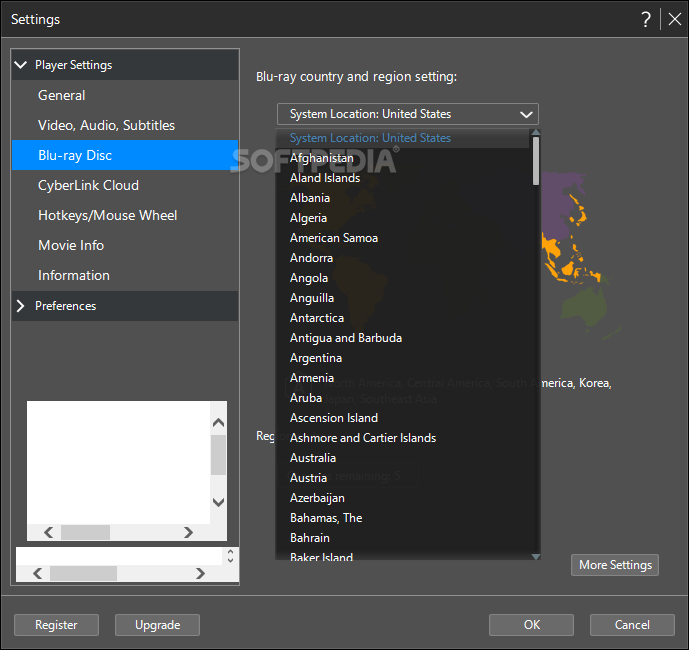Choose Armenia from the country list
This screenshot has height=650, width=689.
[x=403, y=378]
